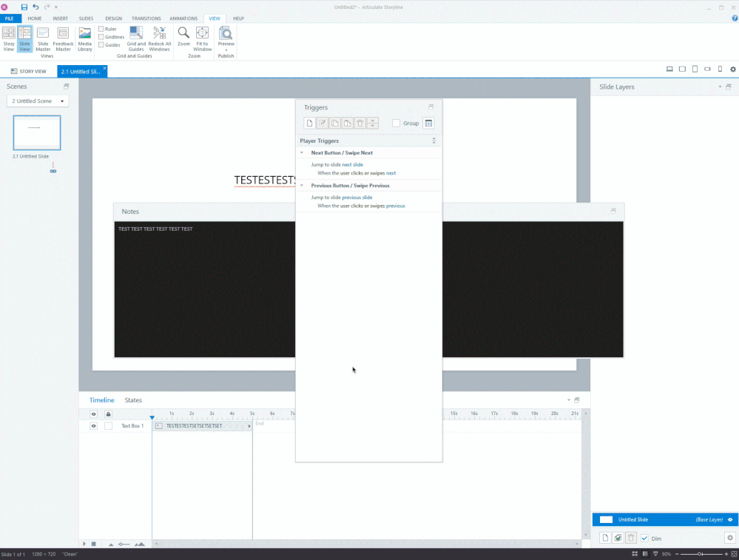Toggle visibility of Text Box 1 in timeline
The image size is (739, 560).
93,426
